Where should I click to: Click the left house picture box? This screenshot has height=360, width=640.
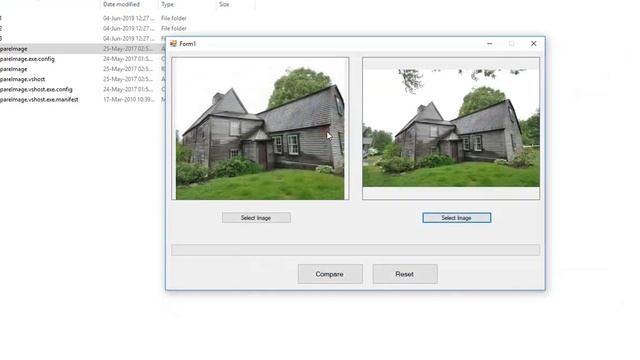click(260, 129)
